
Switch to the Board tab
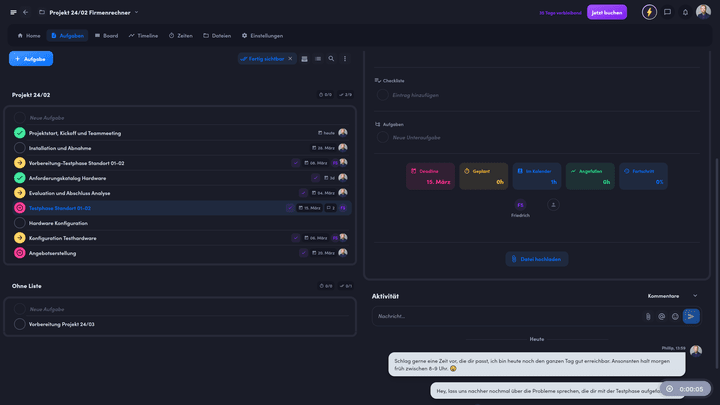[106, 35]
